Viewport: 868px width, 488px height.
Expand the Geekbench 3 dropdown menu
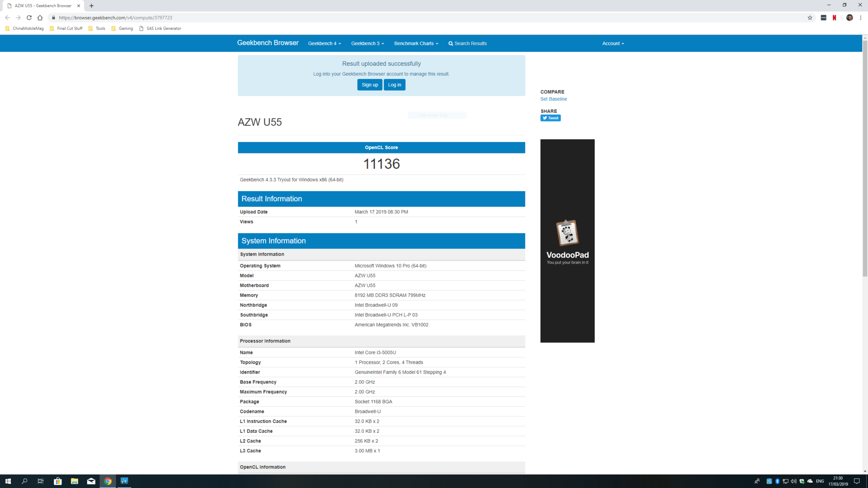pos(367,43)
